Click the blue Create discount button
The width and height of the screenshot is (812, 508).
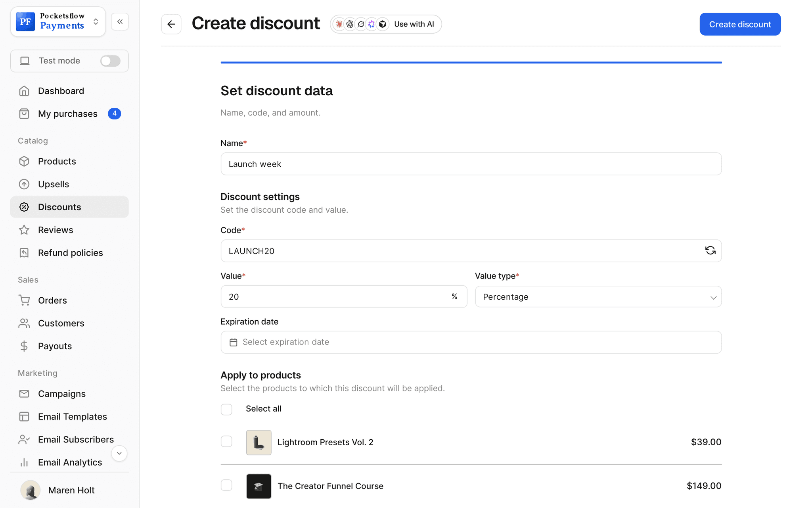point(740,24)
